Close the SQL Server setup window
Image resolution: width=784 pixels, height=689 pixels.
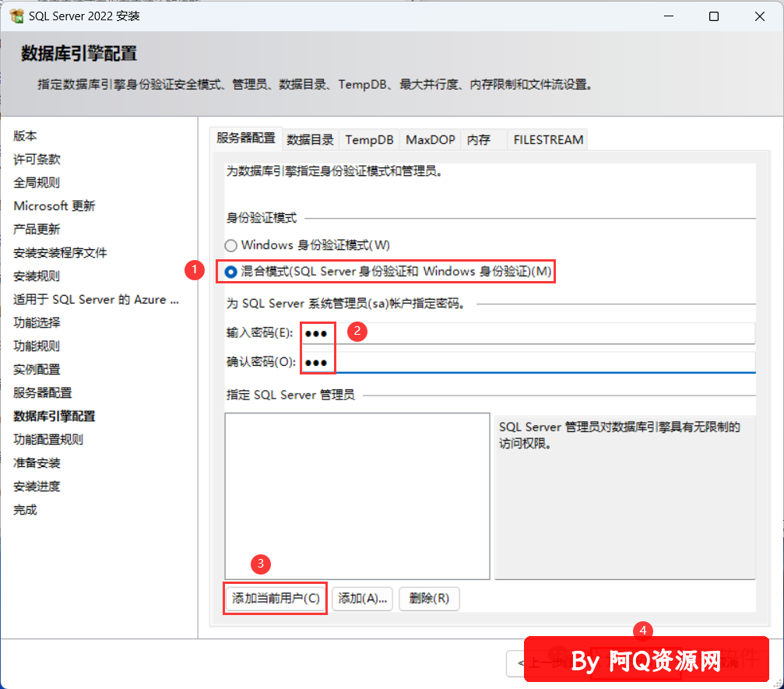coord(760,16)
